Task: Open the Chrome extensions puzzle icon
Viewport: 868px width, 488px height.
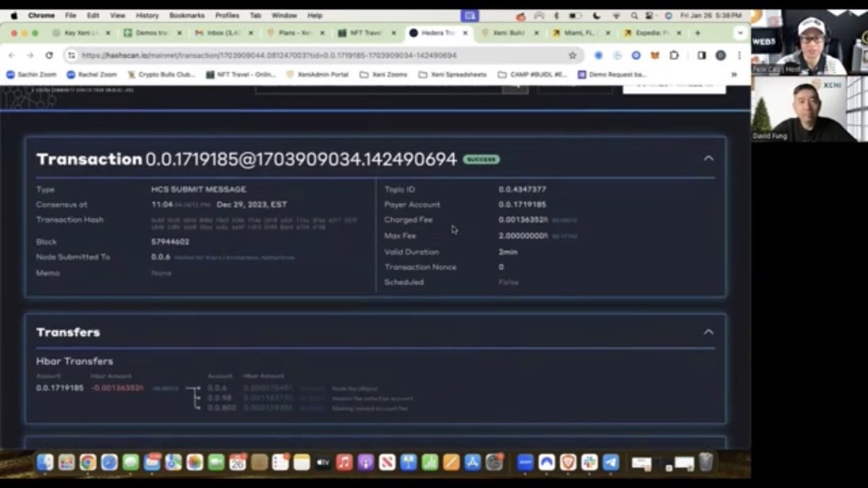Action: (x=674, y=55)
